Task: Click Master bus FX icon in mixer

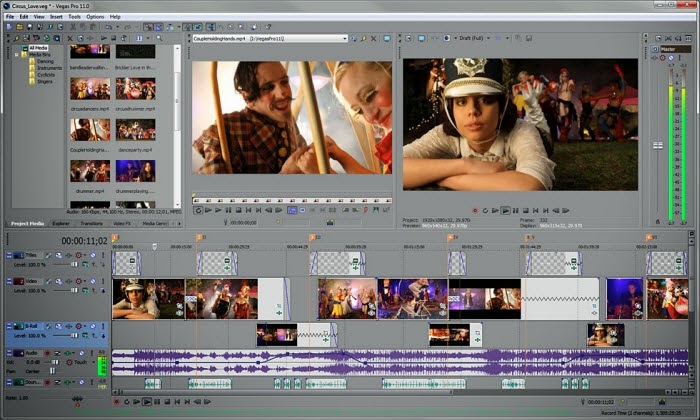Action: click(x=655, y=58)
